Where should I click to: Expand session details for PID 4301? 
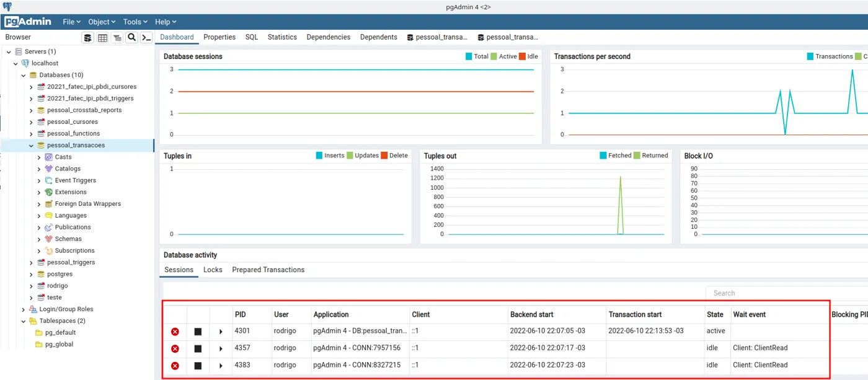pyautogui.click(x=221, y=332)
